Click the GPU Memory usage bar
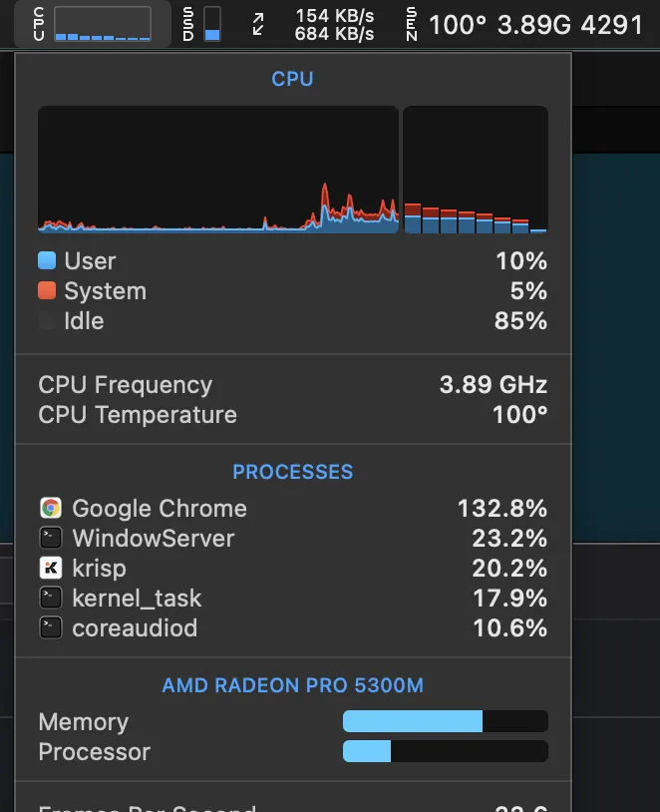660x812 pixels. 445,721
